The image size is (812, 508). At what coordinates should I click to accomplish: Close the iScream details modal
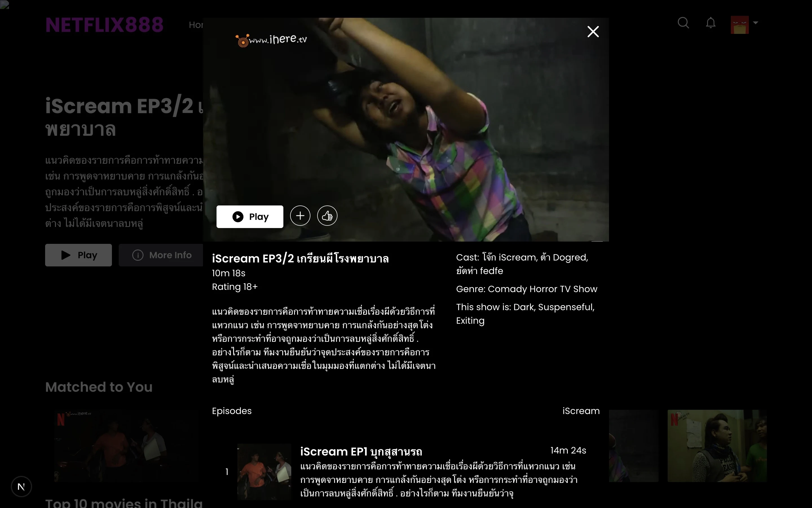[593, 32]
